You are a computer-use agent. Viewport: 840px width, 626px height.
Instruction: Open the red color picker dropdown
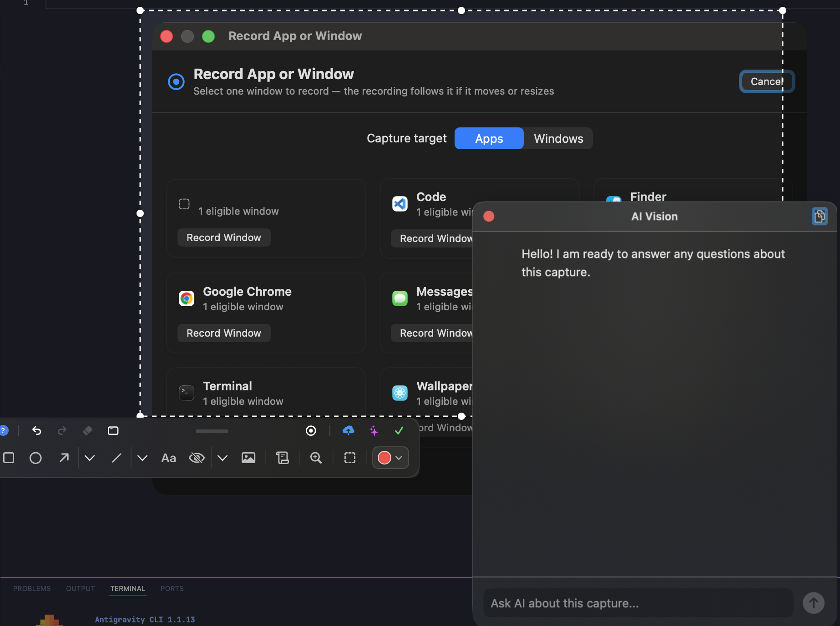tap(390, 458)
